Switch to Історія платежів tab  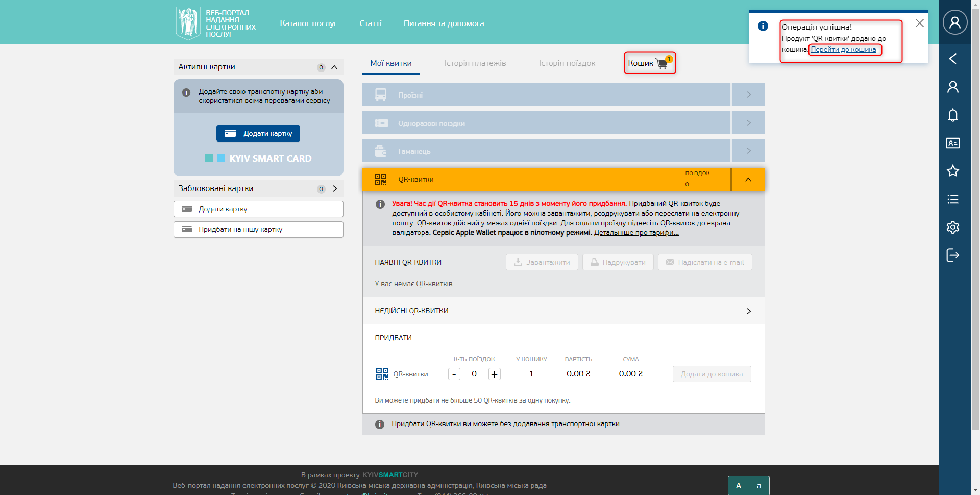pos(475,63)
